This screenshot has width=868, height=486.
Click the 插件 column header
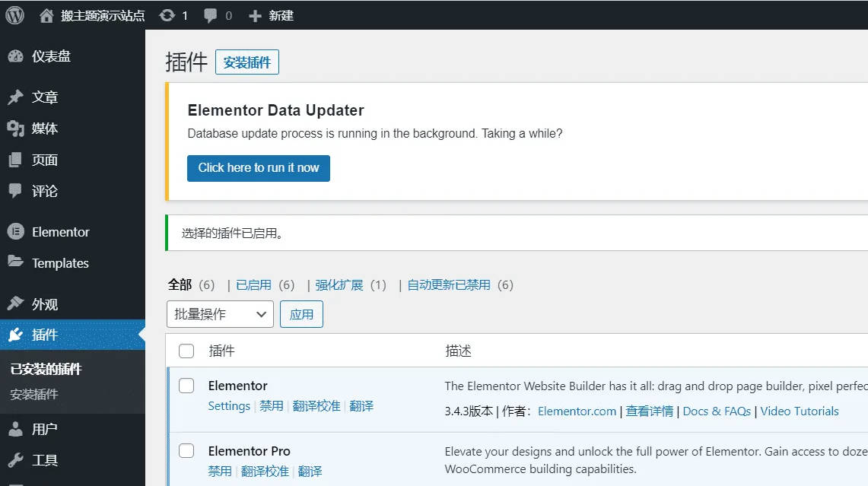coord(221,351)
